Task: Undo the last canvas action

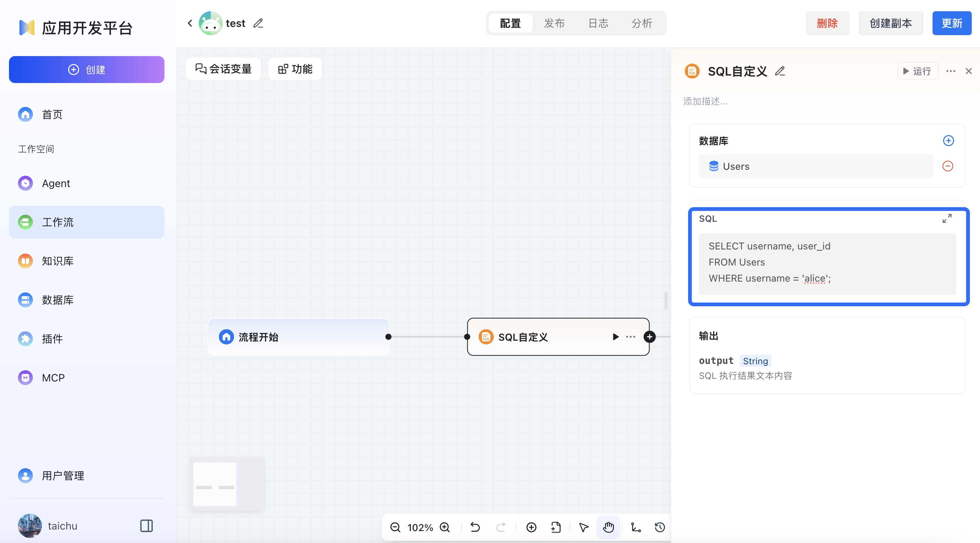Action: point(475,527)
